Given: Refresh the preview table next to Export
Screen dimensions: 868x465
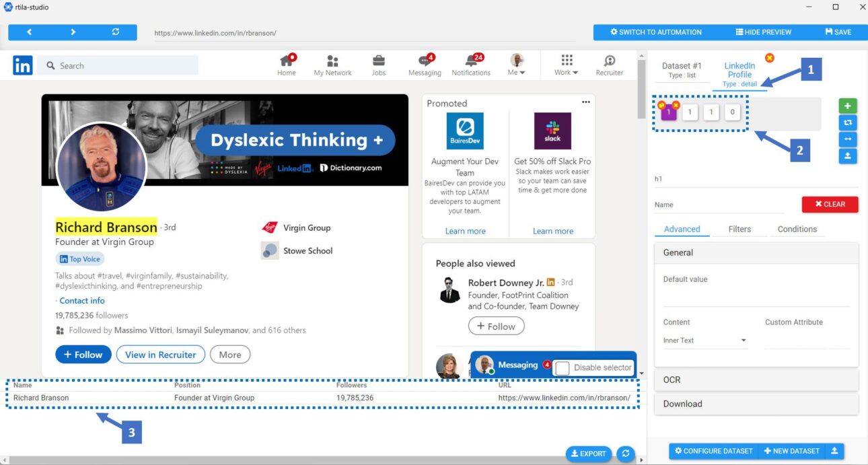Looking at the screenshot, I should point(626,454).
